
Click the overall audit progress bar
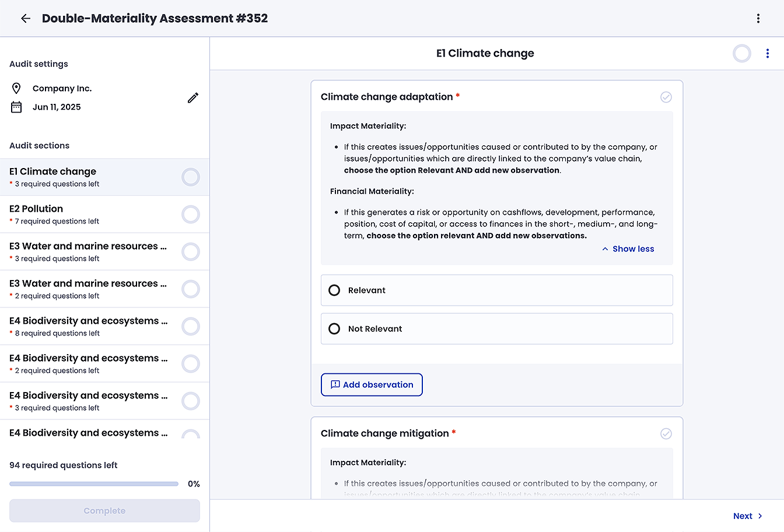coord(94,484)
